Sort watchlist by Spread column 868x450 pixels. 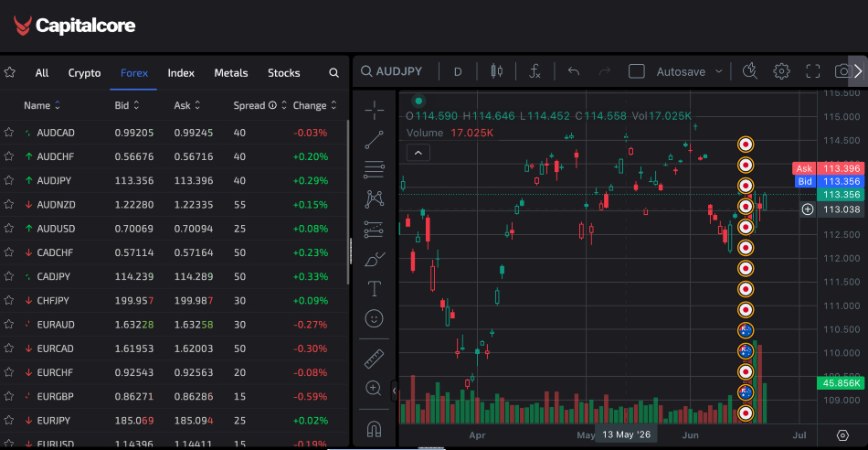pyautogui.click(x=259, y=105)
